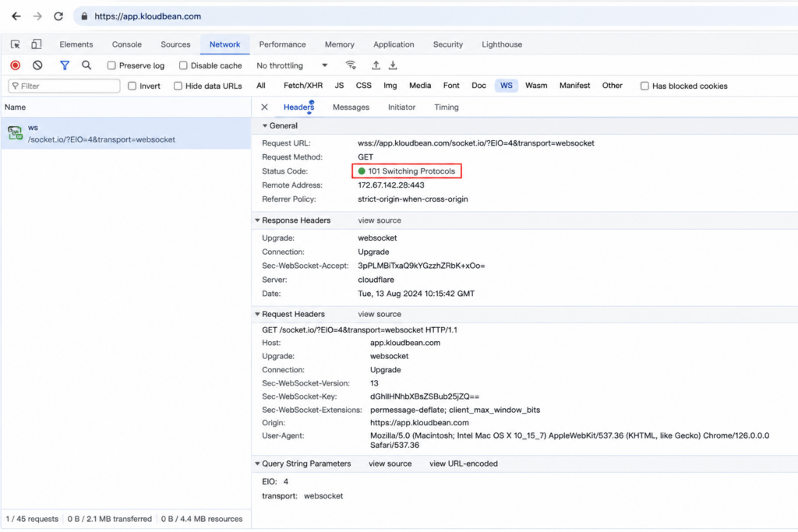Open the No throttling dropdown

click(x=292, y=65)
